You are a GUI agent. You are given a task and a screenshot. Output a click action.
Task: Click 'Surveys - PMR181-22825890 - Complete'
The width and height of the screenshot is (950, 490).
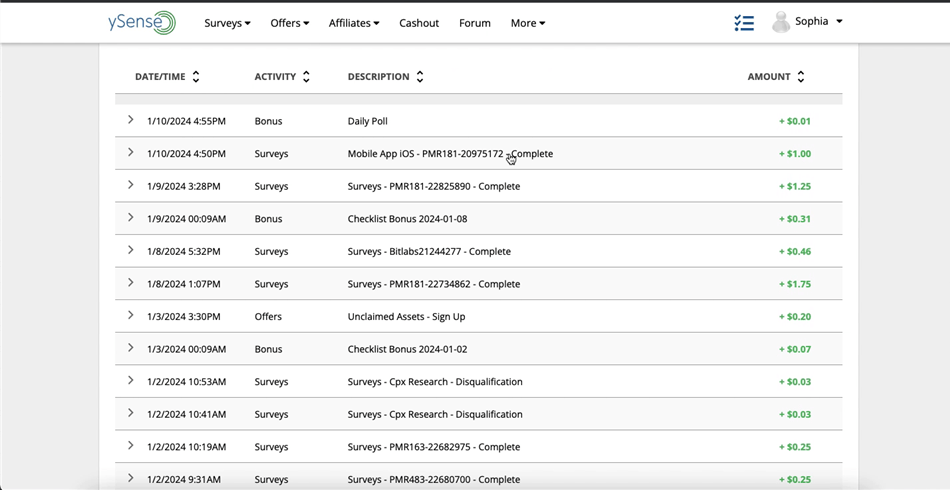tap(434, 187)
